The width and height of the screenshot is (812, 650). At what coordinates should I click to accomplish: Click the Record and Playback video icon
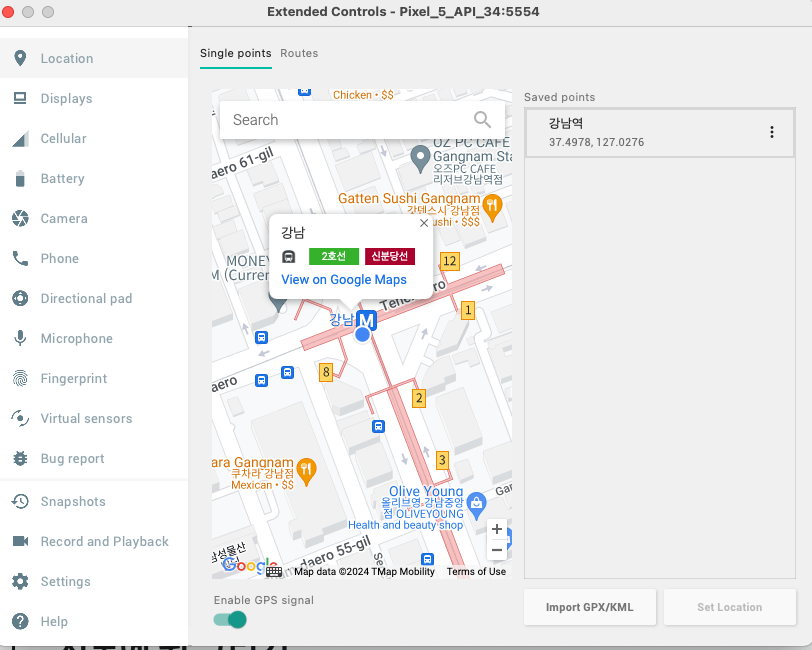point(20,541)
